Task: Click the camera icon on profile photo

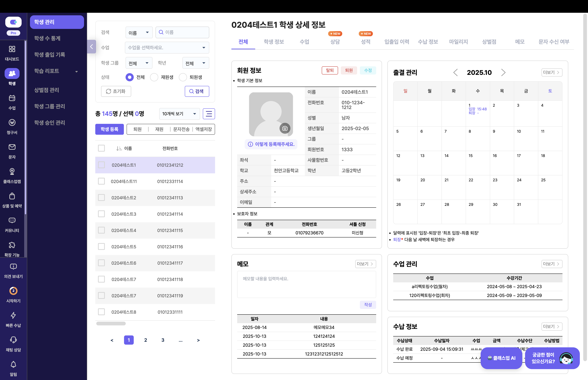Action: pos(285,128)
